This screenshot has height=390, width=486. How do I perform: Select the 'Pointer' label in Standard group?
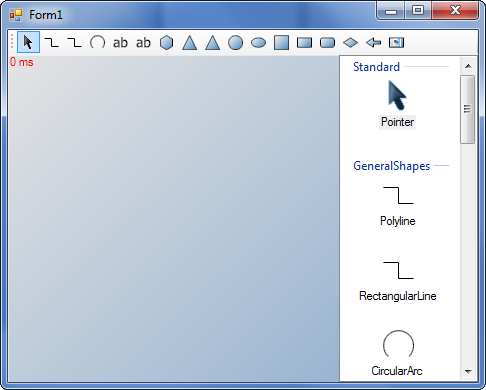click(397, 122)
